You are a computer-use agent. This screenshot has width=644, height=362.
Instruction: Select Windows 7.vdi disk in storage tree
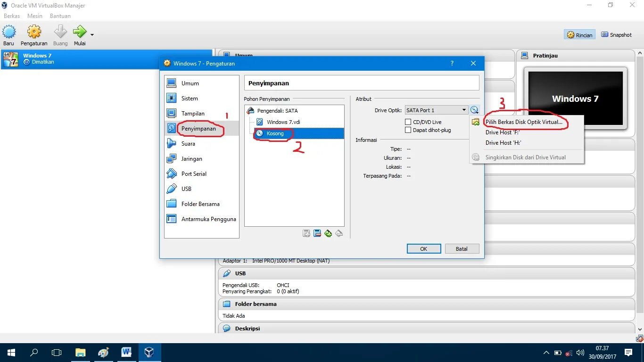[283, 122]
